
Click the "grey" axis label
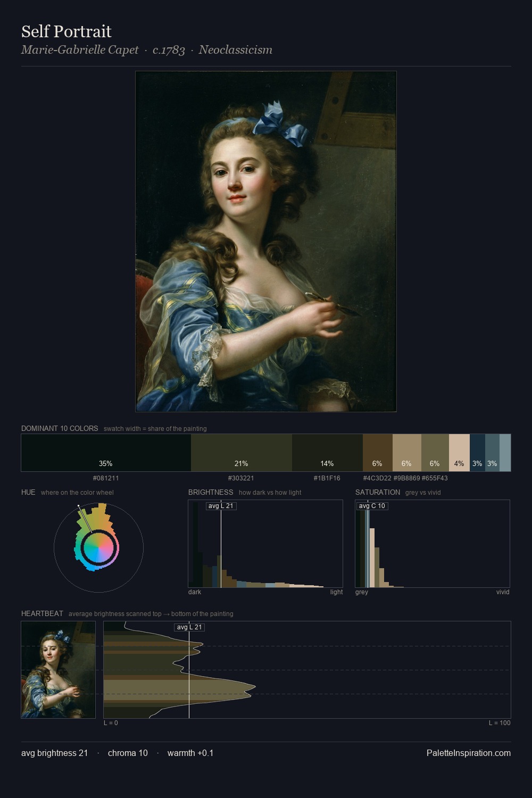point(362,592)
